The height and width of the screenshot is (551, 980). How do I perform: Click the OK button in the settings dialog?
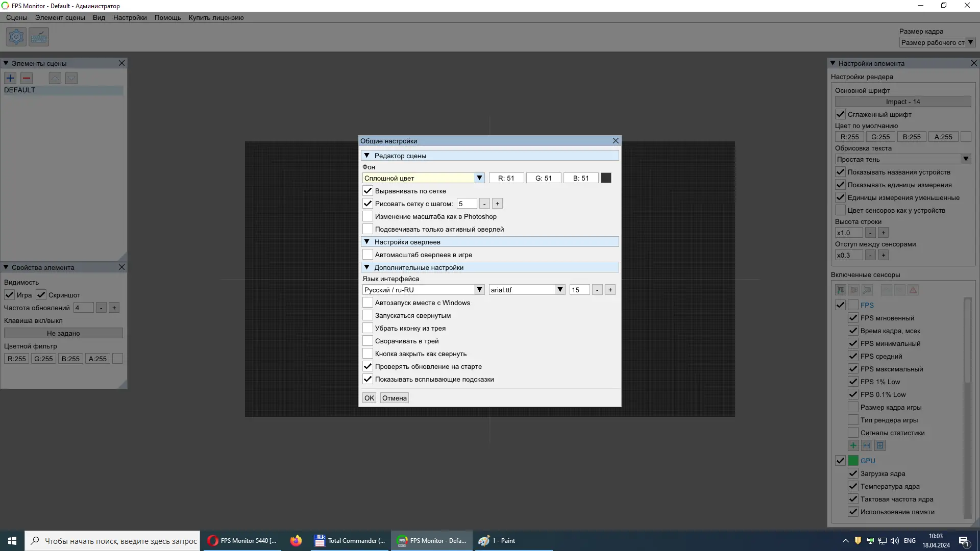[369, 398]
